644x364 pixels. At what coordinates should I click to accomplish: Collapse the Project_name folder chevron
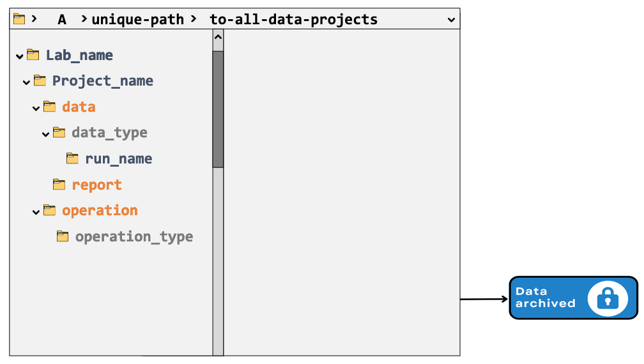click(26, 82)
